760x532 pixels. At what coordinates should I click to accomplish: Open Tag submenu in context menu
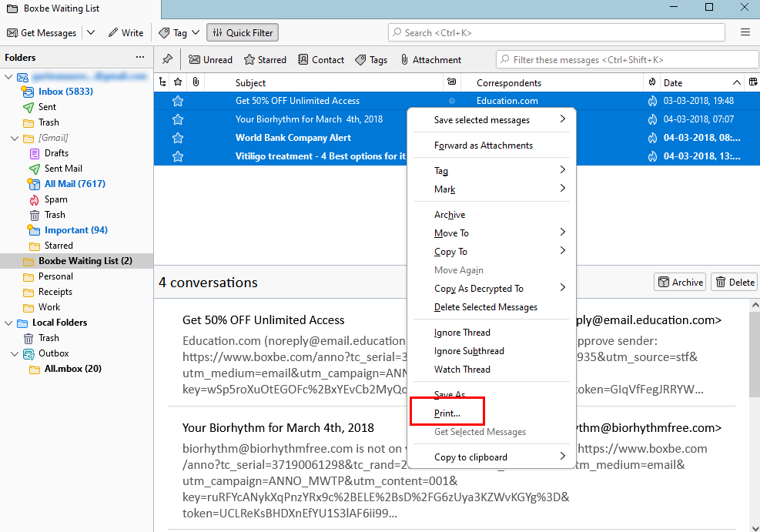click(x=491, y=171)
